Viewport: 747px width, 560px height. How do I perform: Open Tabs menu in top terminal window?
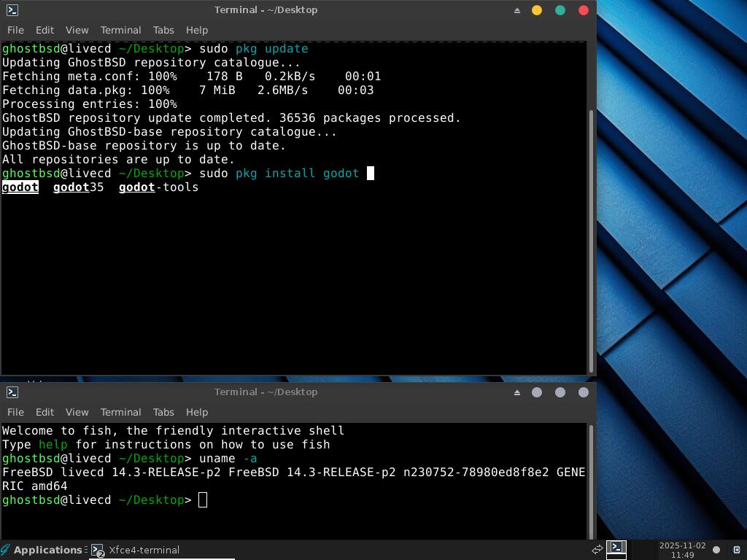(x=163, y=30)
